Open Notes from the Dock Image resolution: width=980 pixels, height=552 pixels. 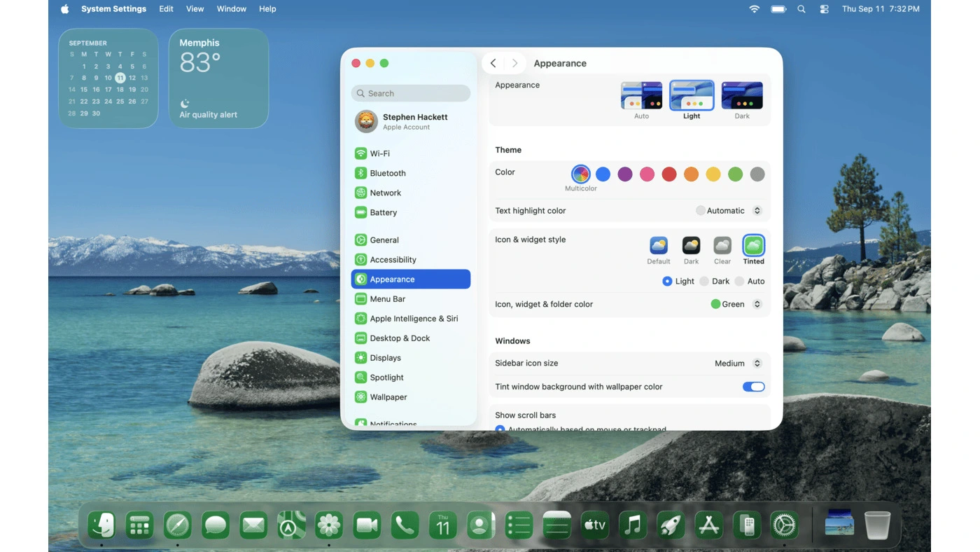[x=556, y=525]
